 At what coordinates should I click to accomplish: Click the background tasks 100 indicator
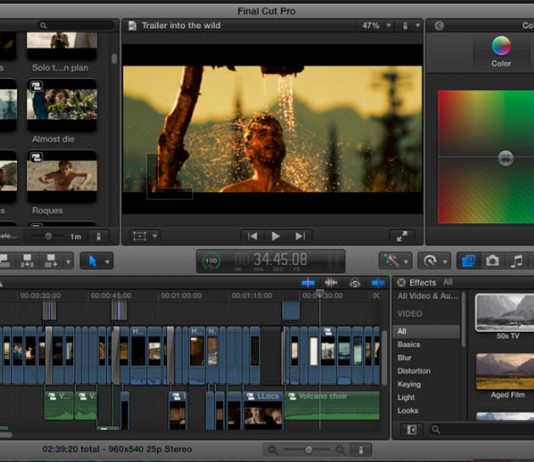coord(211,261)
